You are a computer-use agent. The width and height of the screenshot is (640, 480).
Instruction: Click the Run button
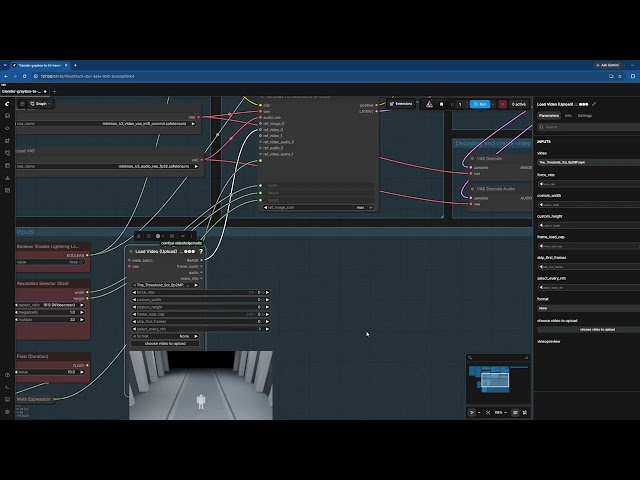480,104
